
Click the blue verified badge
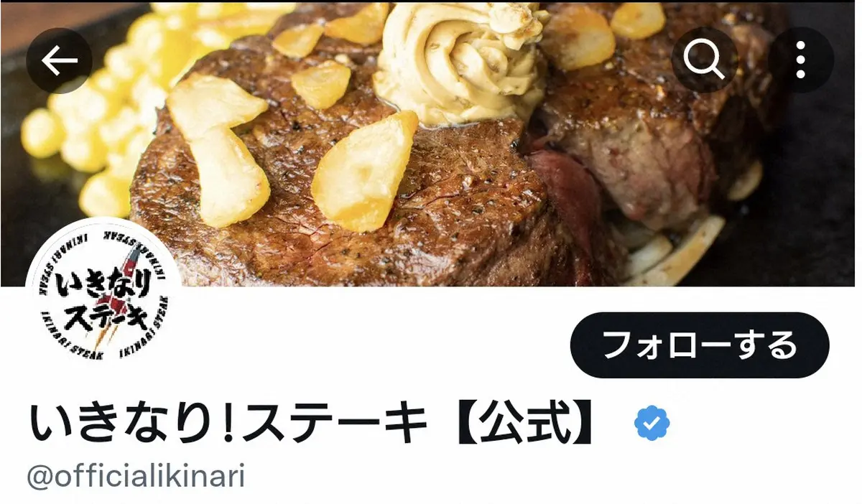652,424
